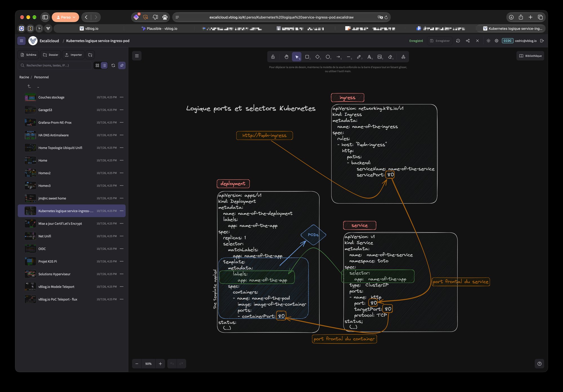Select the Diamond shape tool

(318, 57)
